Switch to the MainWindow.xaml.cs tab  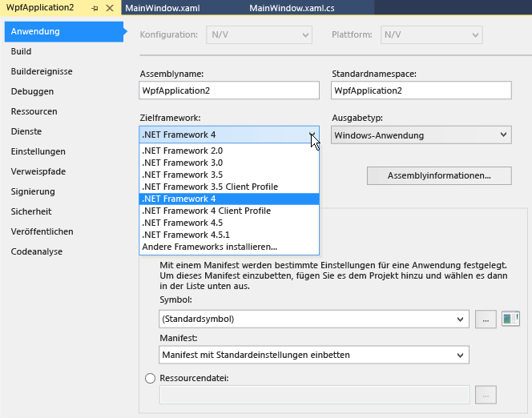[x=292, y=8]
